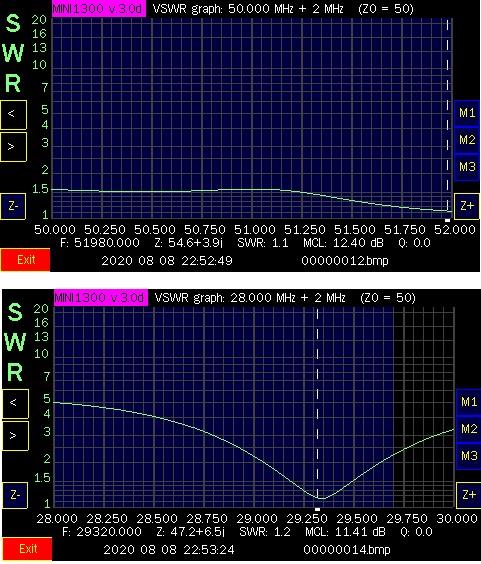This screenshot has width=481, height=564.
Task: Click the magenta MINI1300 v.3.0d label on the top screen
Action: [99, 9]
